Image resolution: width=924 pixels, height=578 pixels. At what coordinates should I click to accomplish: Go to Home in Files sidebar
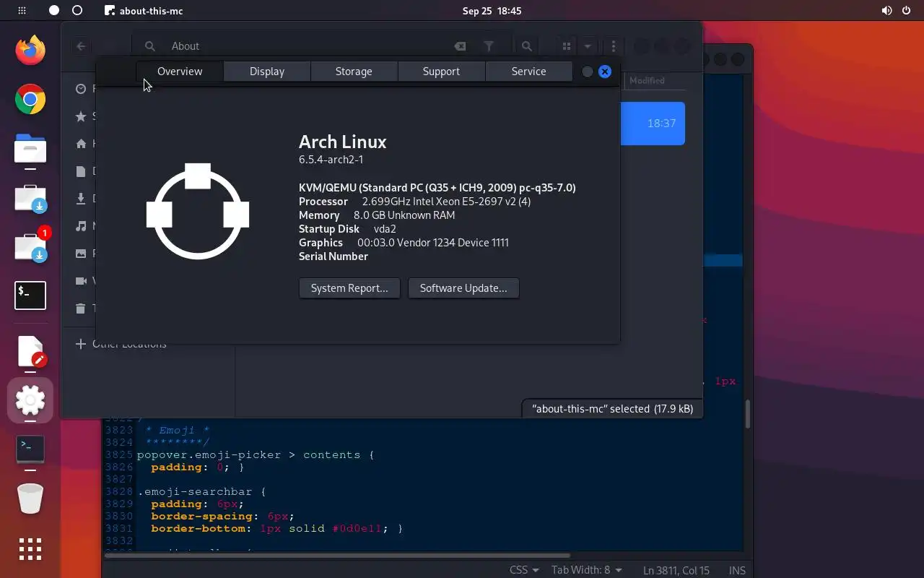point(81,144)
